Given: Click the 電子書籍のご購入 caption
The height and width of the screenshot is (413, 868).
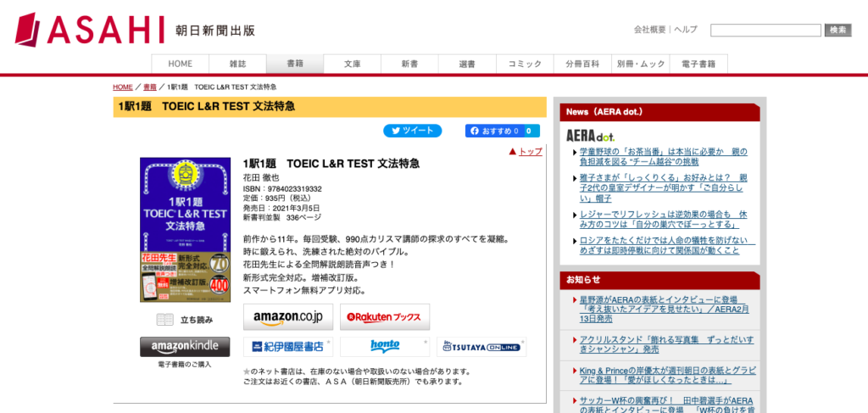Looking at the screenshot, I should pos(184,365).
